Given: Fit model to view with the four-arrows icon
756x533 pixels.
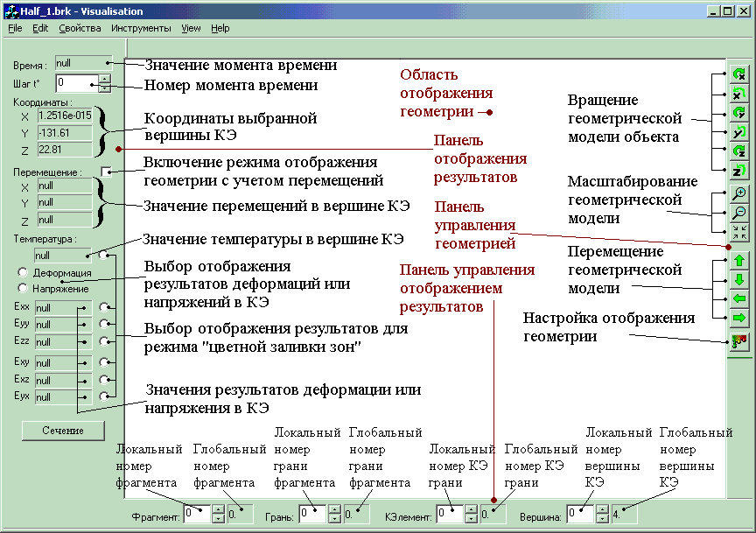Looking at the screenshot, I should pyautogui.click(x=738, y=232).
